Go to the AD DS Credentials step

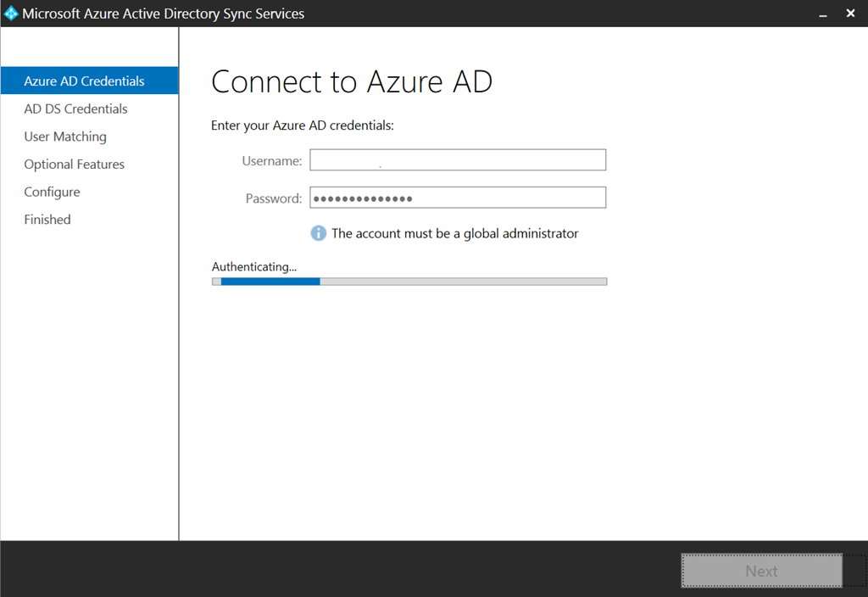point(75,109)
